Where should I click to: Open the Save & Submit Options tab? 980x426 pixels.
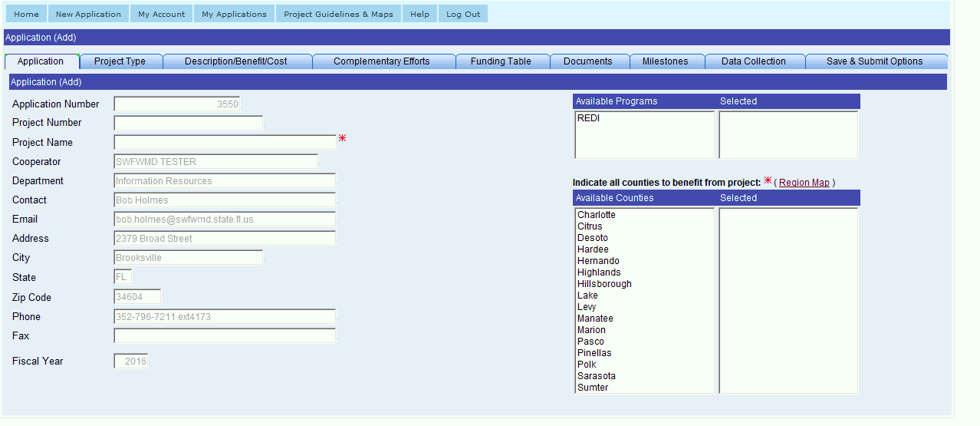click(x=874, y=61)
